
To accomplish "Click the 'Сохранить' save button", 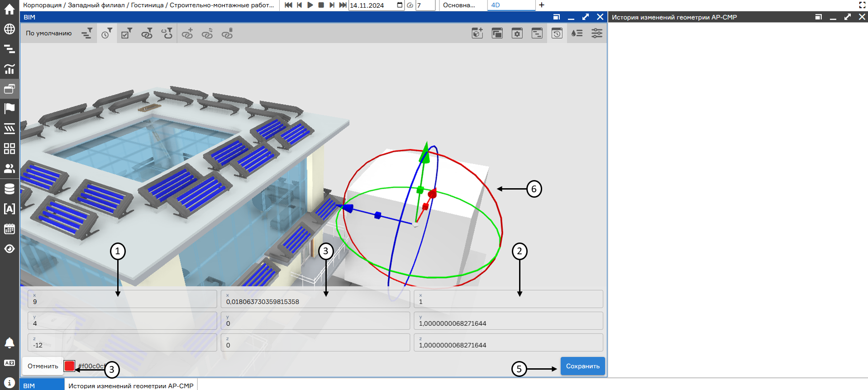I will point(582,366).
